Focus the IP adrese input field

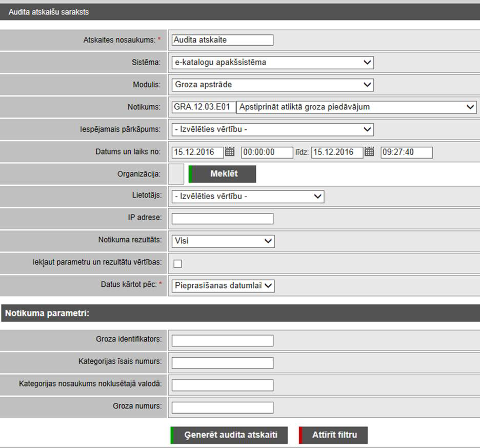pos(223,219)
